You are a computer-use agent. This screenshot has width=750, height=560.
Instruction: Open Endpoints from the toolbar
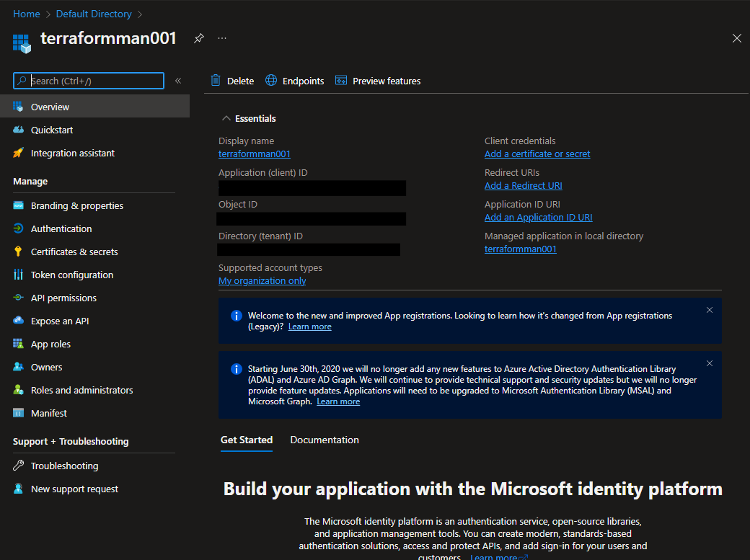tap(303, 81)
